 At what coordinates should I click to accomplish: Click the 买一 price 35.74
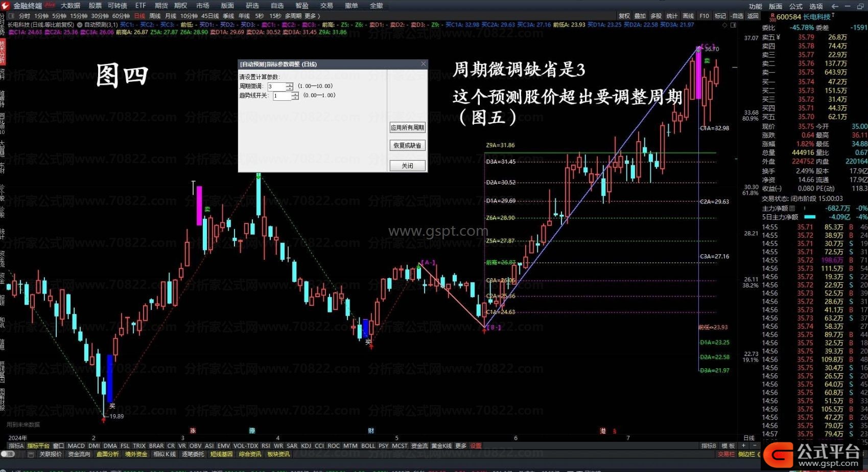(806, 82)
